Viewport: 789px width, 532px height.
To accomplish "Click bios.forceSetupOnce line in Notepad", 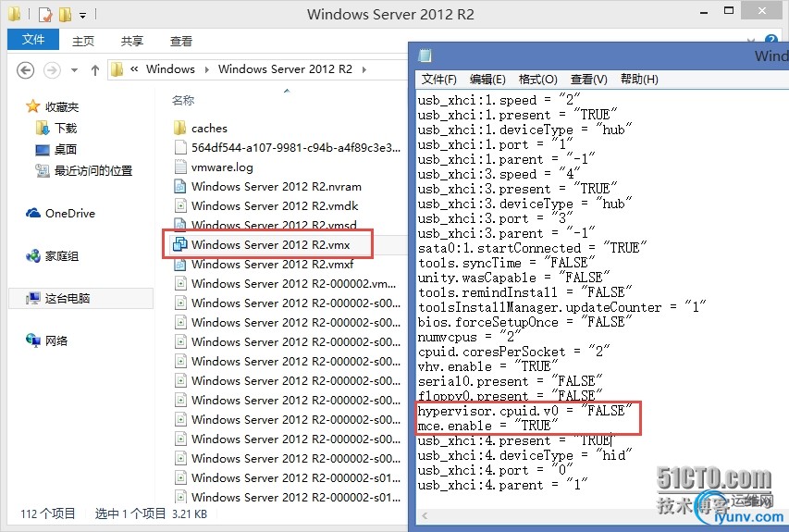I will 524,322.
